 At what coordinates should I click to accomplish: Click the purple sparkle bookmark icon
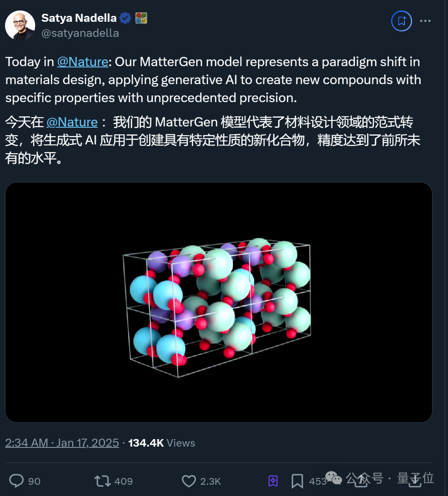point(273,481)
